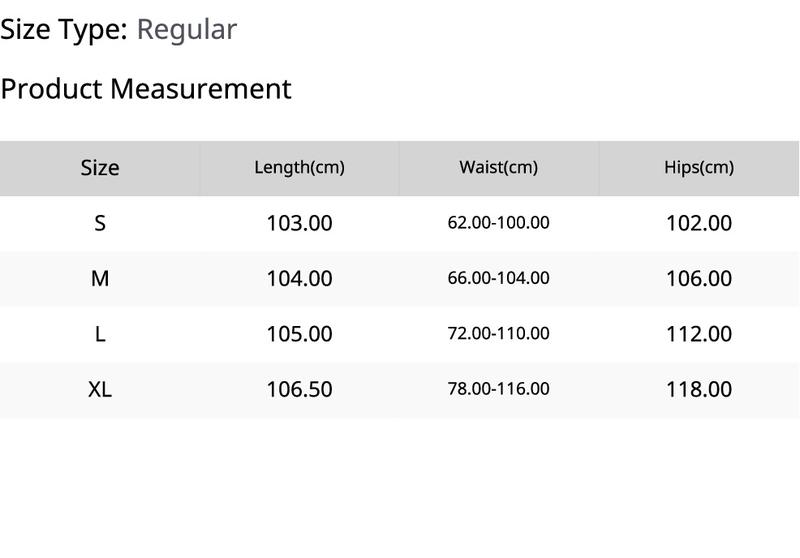Click the 102.00 hips value
The image size is (800, 558).
coord(699,223)
